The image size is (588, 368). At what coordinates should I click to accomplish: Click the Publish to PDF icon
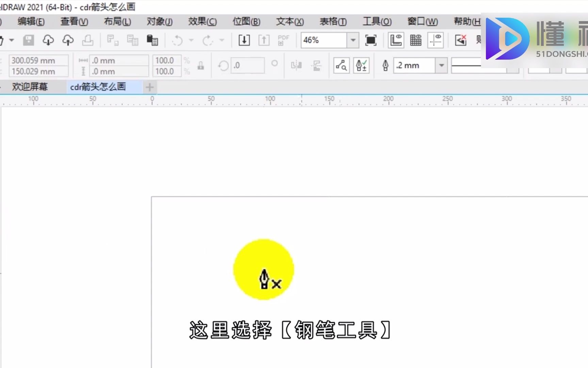pyautogui.click(x=283, y=40)
